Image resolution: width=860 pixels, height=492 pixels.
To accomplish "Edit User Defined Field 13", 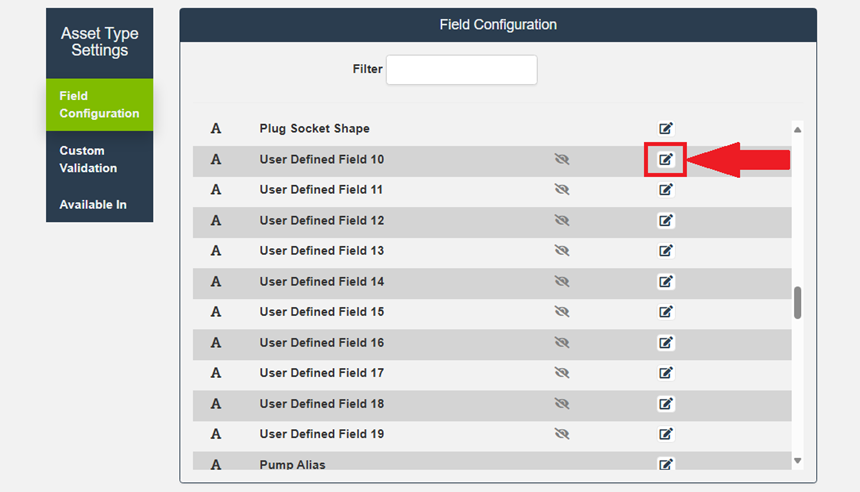I will (666, 251).
